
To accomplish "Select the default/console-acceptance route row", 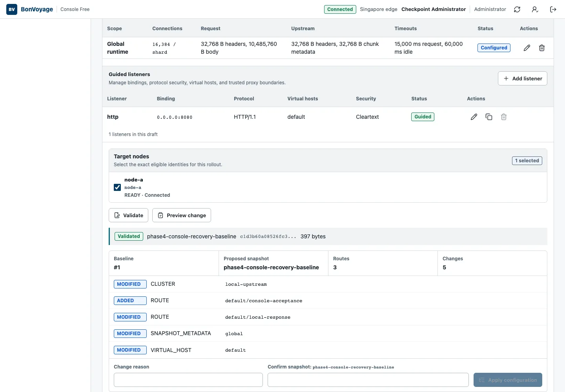I will (328, 301).
